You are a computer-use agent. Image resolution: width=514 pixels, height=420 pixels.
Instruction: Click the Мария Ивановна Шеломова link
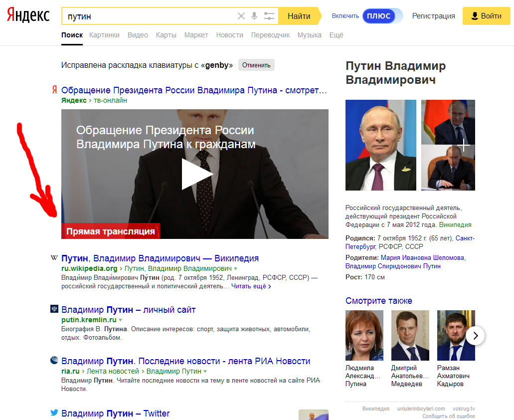coord(422,258)
